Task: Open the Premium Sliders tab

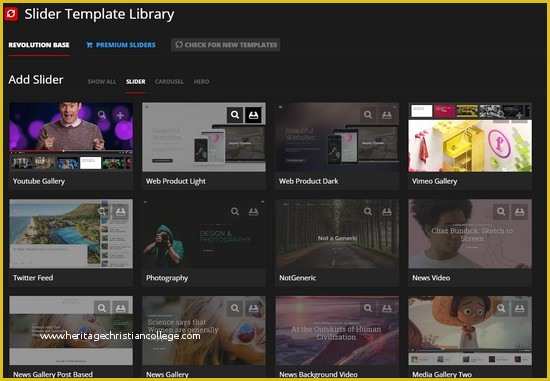Action: [121, 45]
